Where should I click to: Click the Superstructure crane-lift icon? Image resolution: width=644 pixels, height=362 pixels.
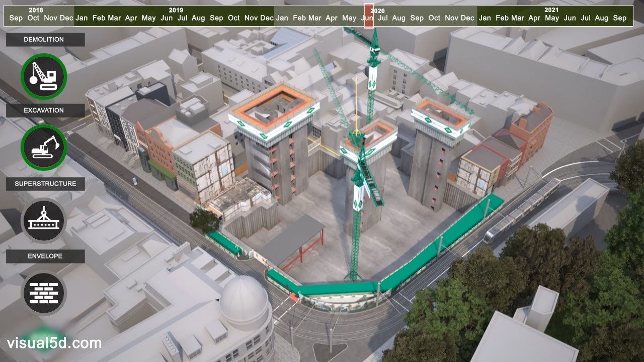point(44,221)
